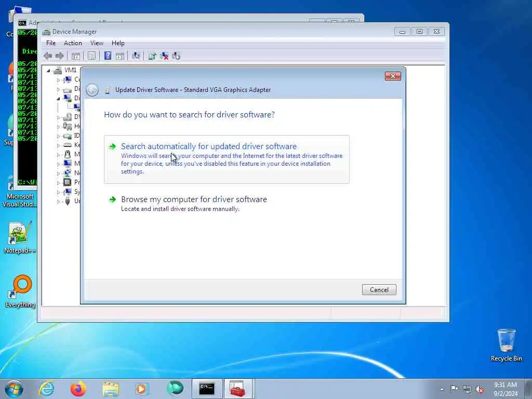The height and width of the screenshot is (399, 532).
Task: Click the network icon in system tray
Action: pyautogui.click(x=467, y=389)
